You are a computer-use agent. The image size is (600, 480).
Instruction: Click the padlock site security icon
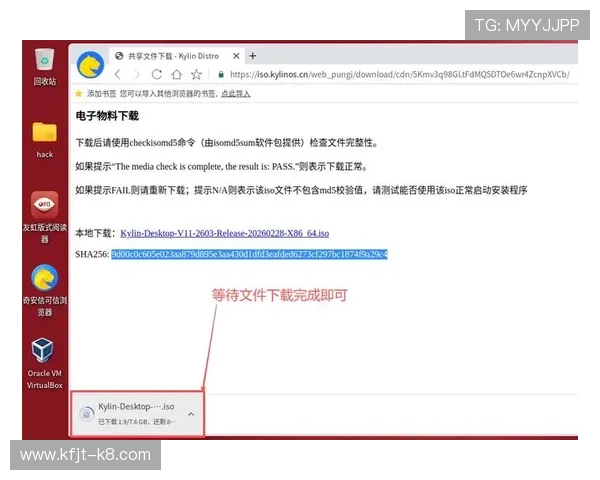(221, 74)
